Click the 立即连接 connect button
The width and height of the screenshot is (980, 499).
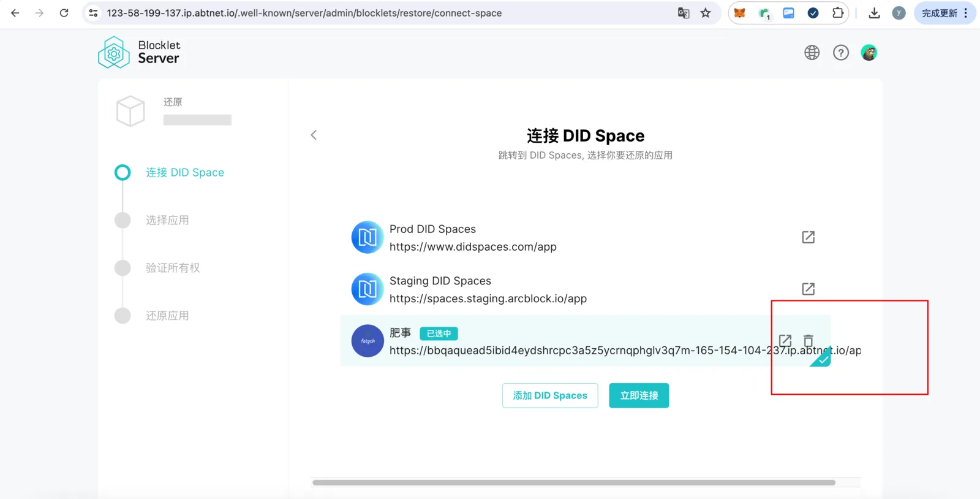(639, 395)
